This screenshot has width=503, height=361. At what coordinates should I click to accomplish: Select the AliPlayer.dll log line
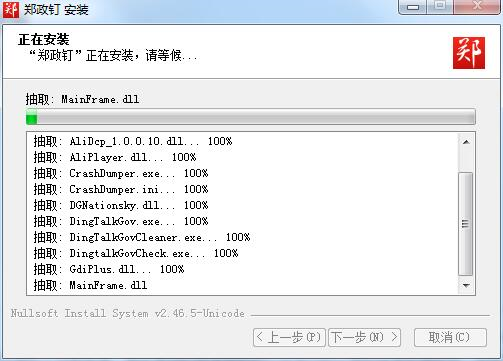(x=115, y=157)
